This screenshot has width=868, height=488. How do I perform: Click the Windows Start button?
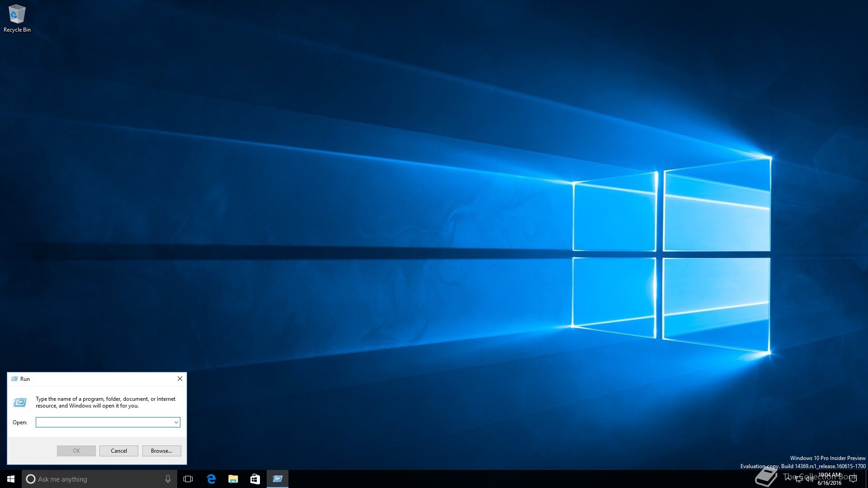coord(11,479)
